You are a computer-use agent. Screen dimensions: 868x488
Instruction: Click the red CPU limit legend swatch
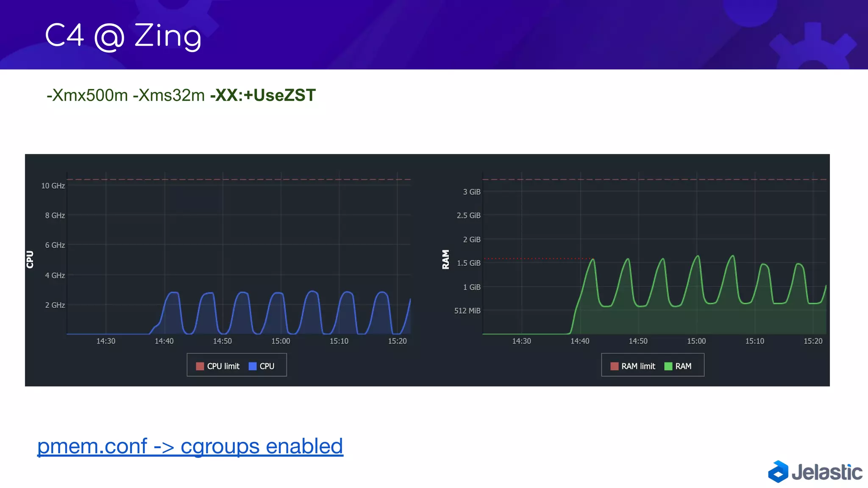(x=200, y=366)
